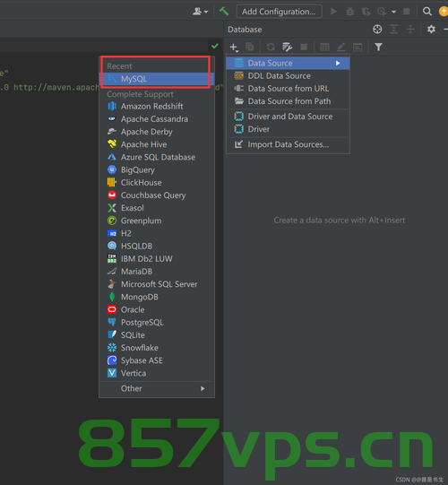
Task: Click the Filter funnel icon
Action: click(378, 47)
